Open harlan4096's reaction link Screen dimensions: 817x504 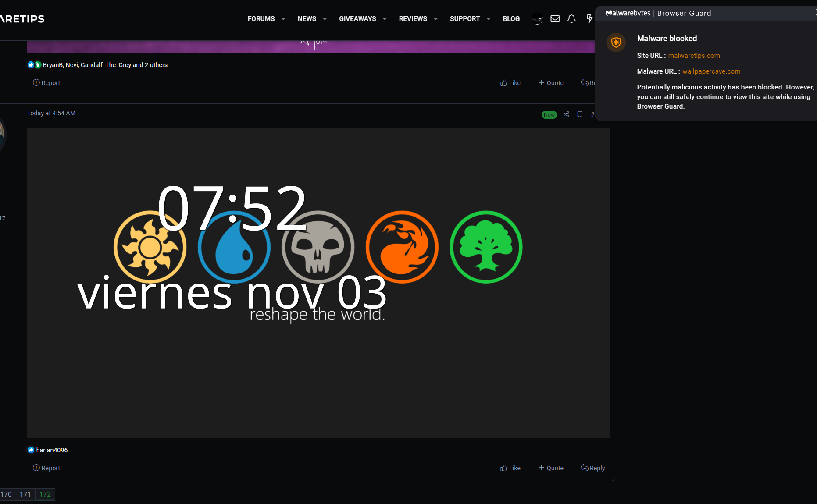pos(52,450)
